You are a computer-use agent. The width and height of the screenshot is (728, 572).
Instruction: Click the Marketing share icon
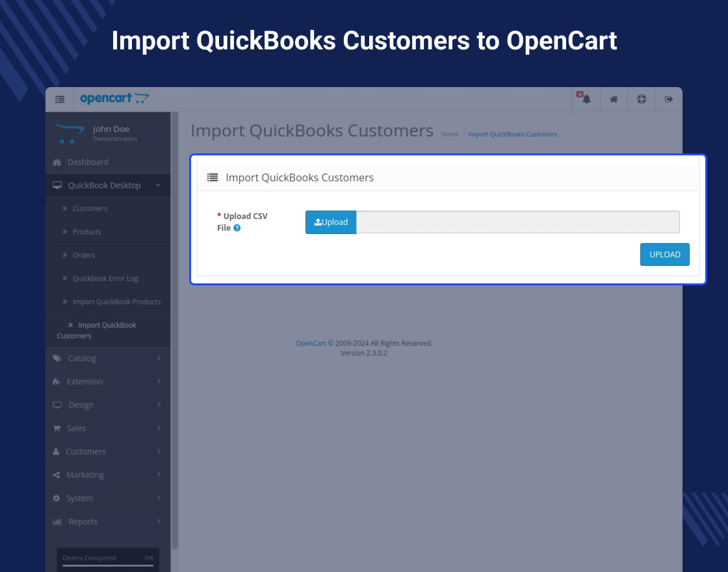(x=57, y=475)
